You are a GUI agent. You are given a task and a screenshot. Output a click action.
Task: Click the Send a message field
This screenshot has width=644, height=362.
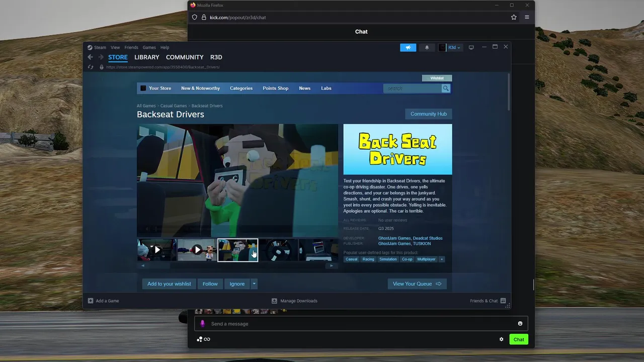[361, 324]
